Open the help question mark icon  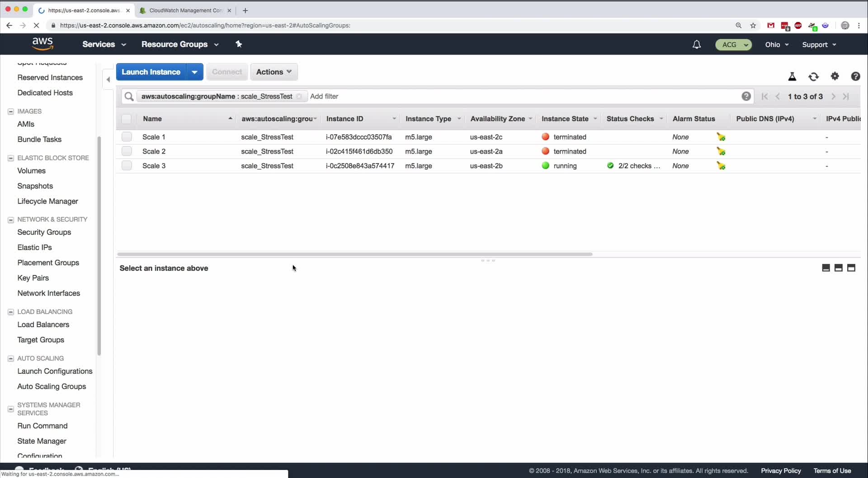[855, 76]
